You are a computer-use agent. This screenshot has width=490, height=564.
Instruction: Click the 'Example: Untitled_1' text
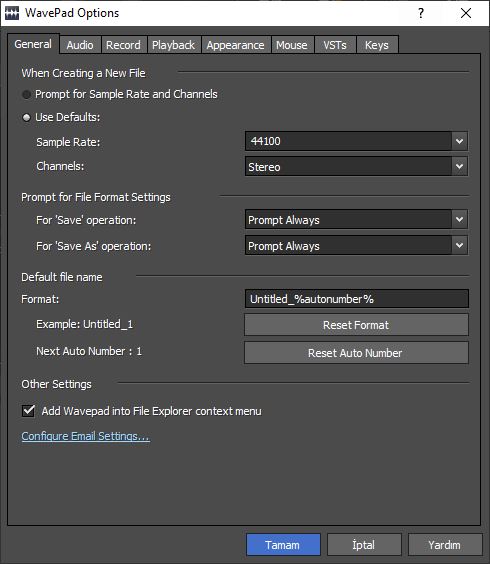[85, 324]
